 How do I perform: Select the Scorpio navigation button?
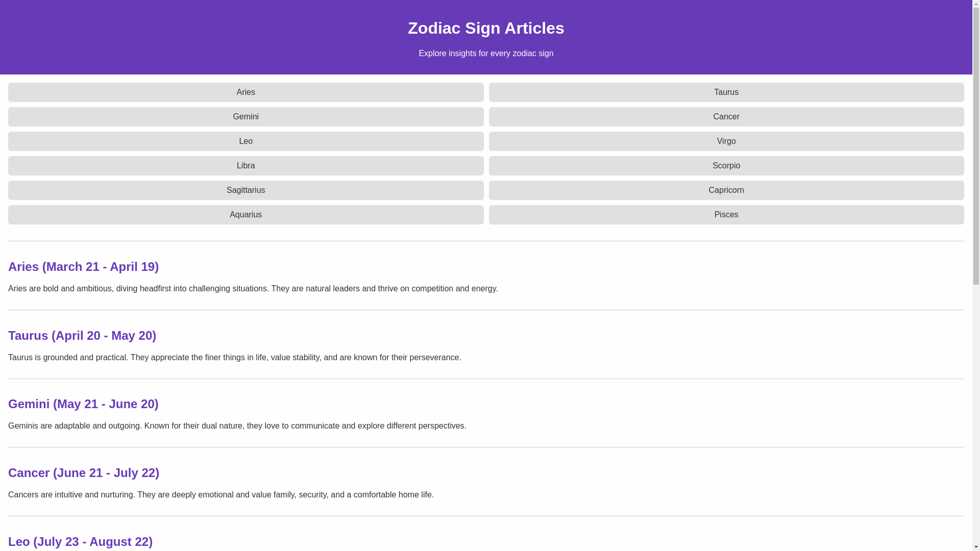click(726, 166)
